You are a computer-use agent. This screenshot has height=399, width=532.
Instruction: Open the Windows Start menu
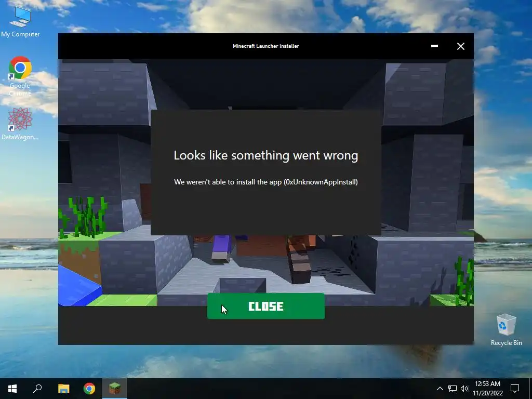(x=12, y=389)
